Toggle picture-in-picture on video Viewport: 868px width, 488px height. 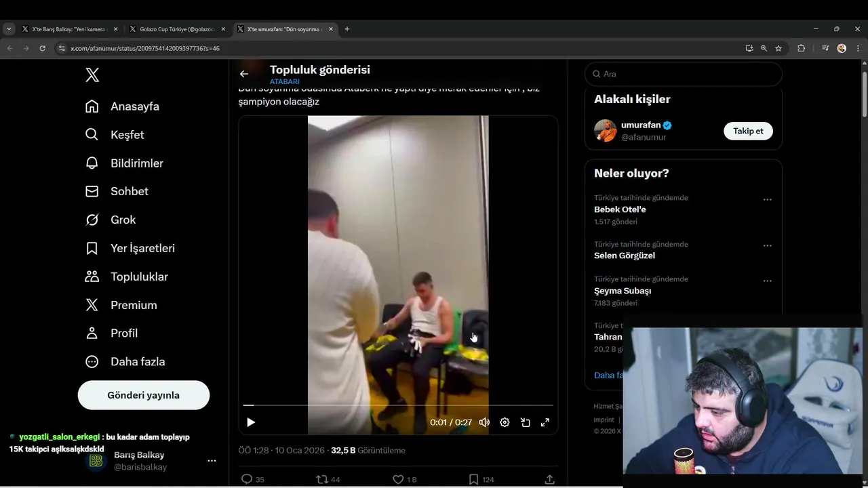click(x=525, y=422)
